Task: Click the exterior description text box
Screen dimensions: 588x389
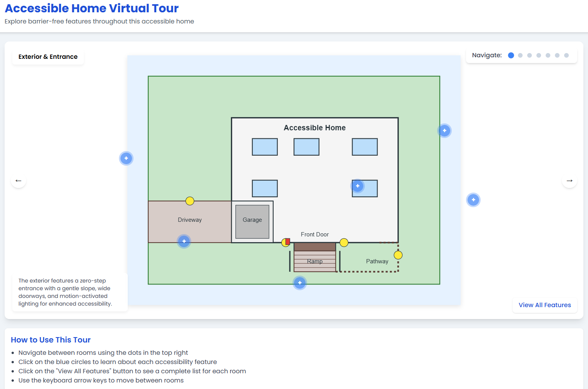Action: point(70,292)
